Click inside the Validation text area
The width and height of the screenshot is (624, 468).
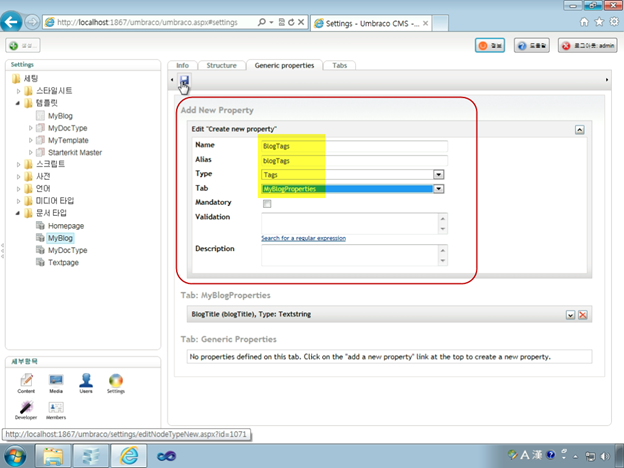point(349,224)
